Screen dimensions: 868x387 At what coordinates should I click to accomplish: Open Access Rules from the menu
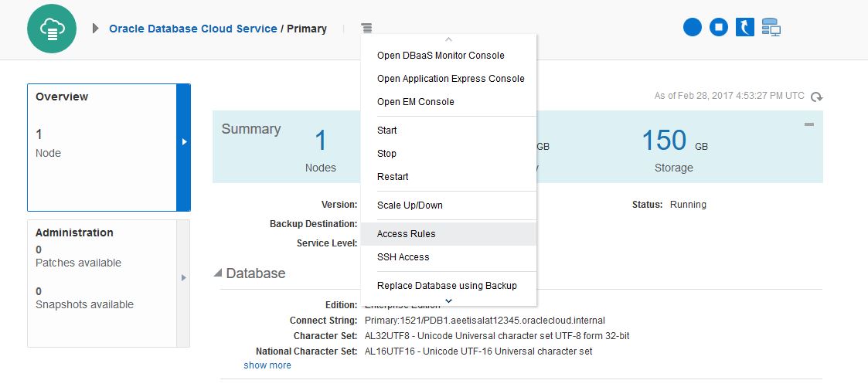(x=448, y=234)
